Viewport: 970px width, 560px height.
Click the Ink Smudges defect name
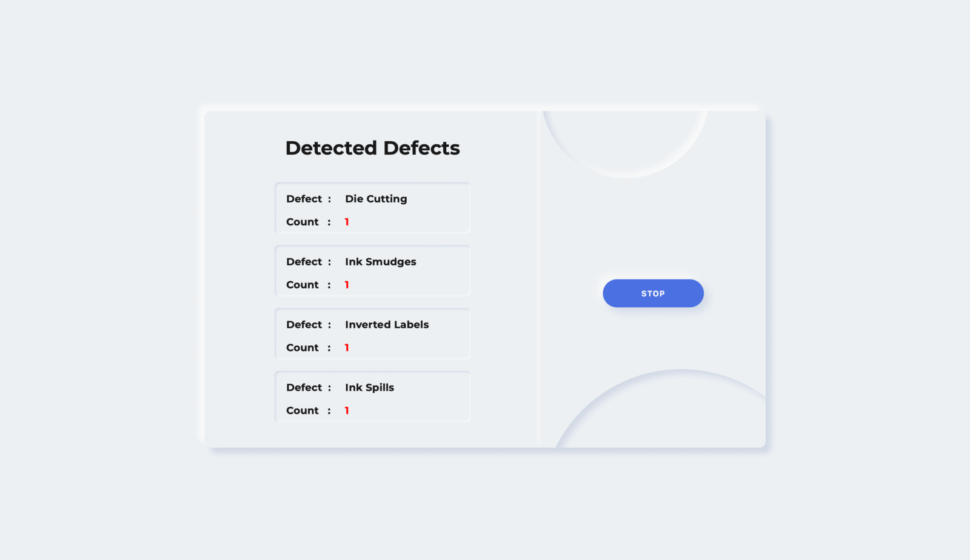381,262
